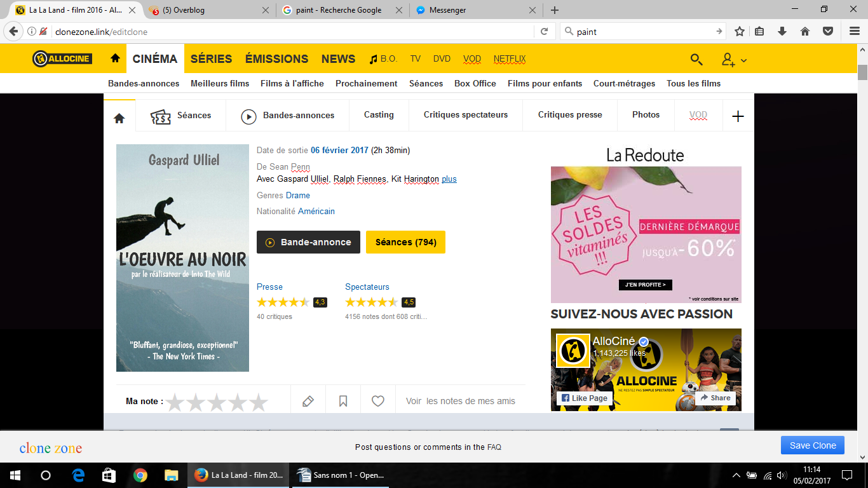Open the site search magnifier icon
Screen dimensions: 868x488
pyautogui.click(x=696, y=59)
